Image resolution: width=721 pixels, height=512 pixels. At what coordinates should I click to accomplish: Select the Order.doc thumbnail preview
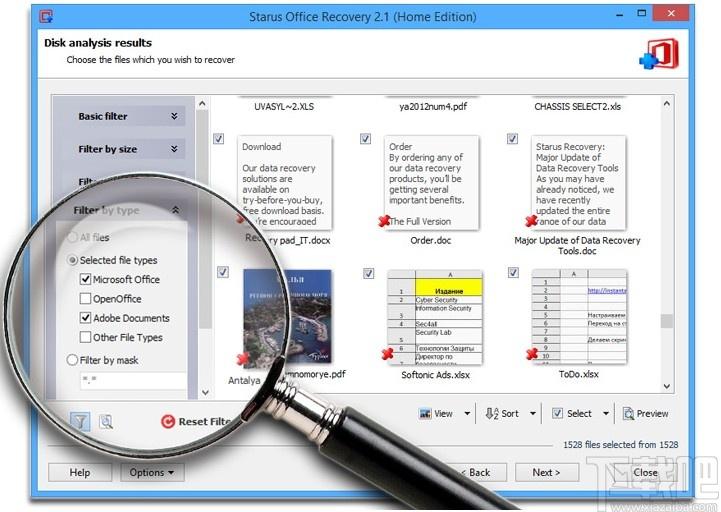click(431, 183)
